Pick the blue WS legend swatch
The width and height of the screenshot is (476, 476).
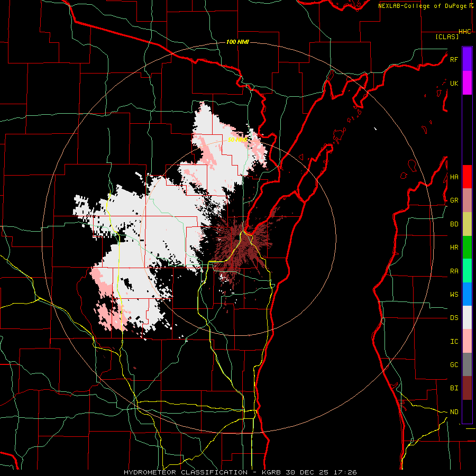[467, 294]
